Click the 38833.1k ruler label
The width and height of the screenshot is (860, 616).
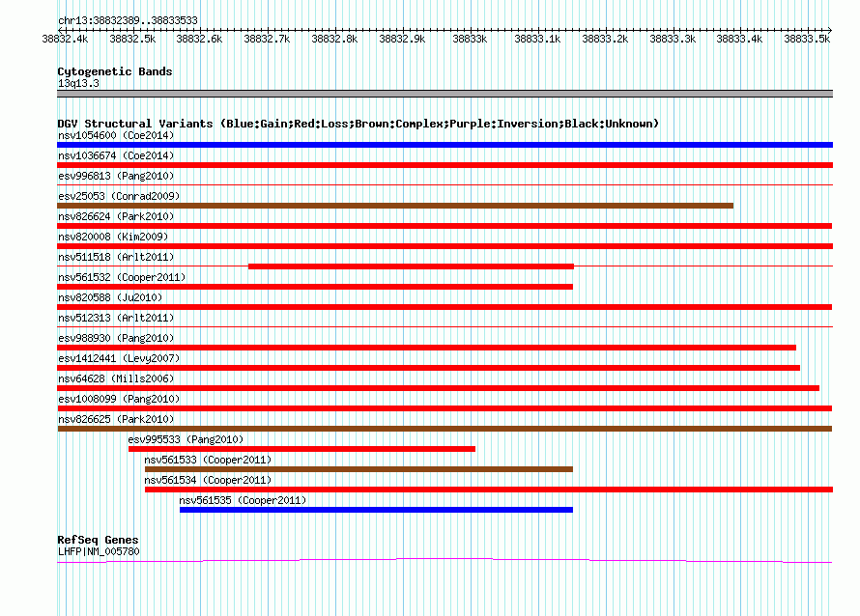[x=537, y=39]
